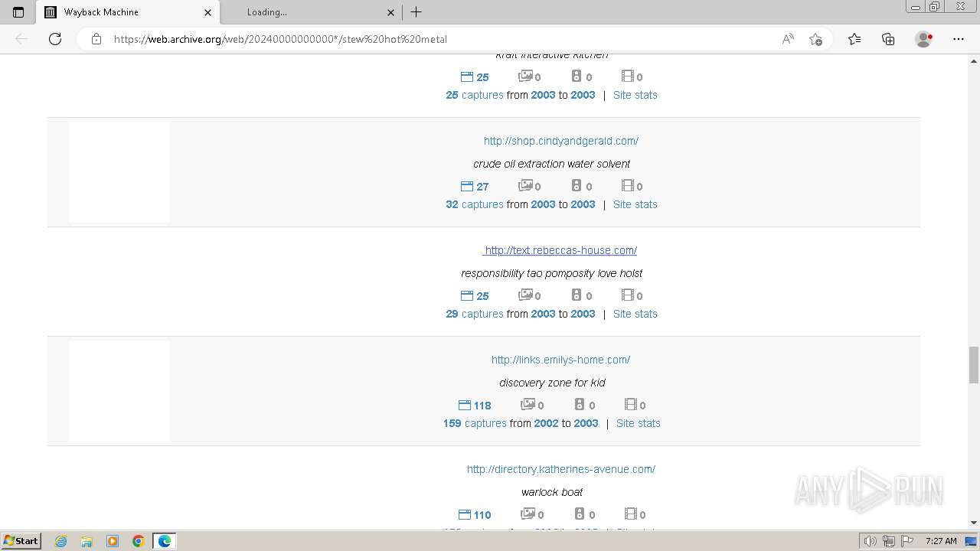Open Collections panel

pos(888,39)
